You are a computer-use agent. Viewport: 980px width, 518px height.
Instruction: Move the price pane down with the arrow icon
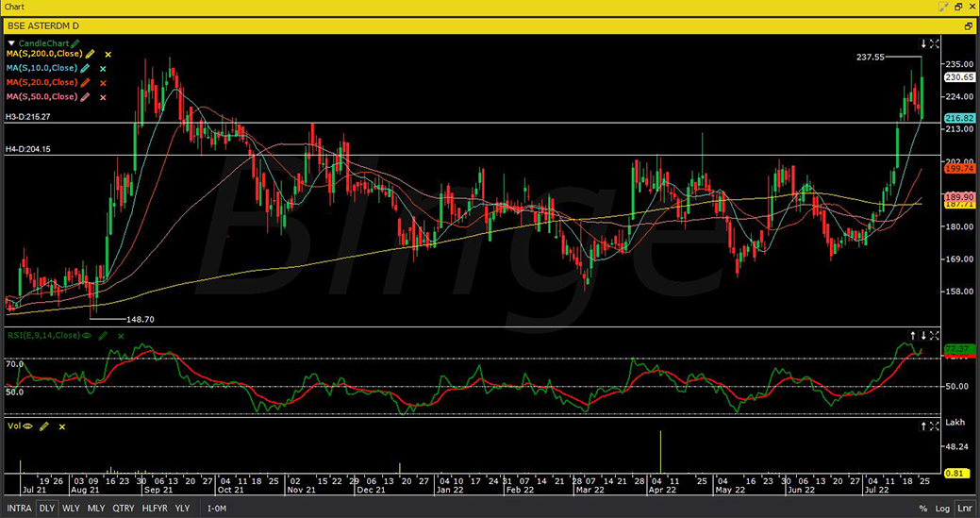pyautogui.click(x=923, y=43)
